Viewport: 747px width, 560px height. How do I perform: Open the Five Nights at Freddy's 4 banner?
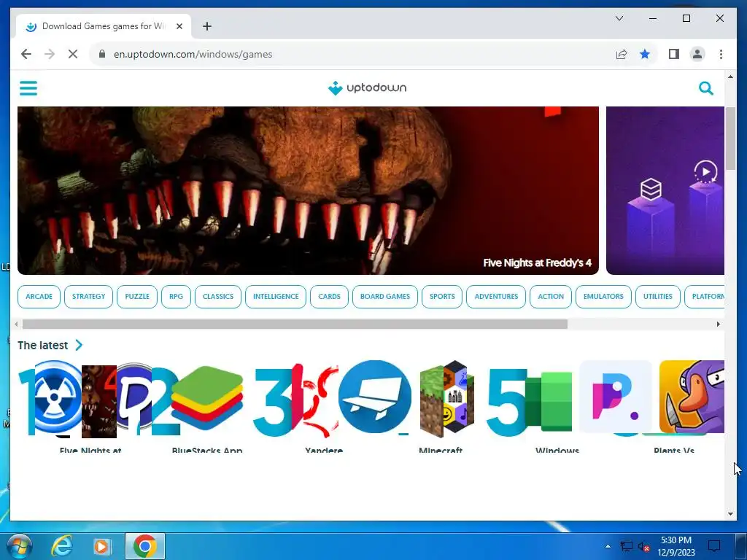(x=308, y=190)
